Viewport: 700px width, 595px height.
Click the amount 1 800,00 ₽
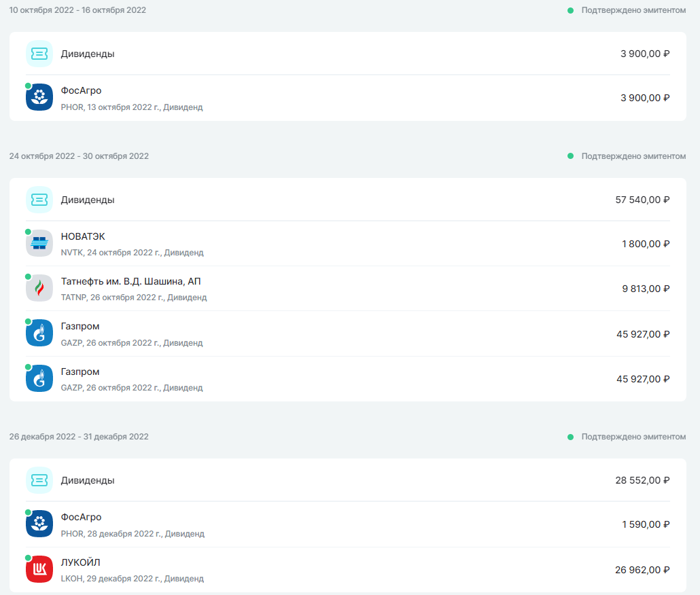click(646, 244)
